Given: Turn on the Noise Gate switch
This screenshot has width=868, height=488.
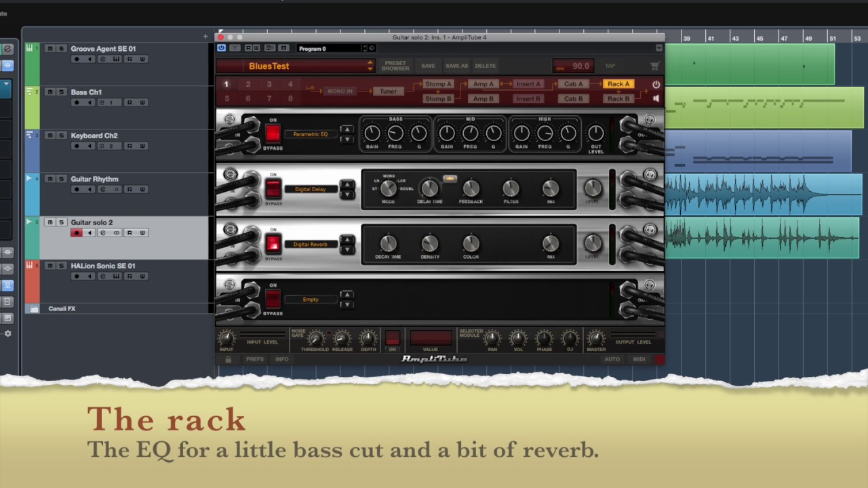Looking at the screenshot, I should pos(392,337).
